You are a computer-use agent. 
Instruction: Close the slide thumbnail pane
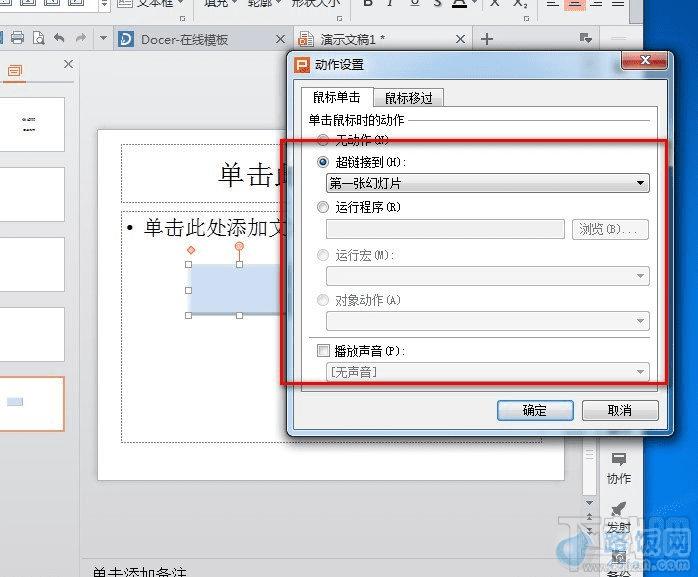point(69,64)
